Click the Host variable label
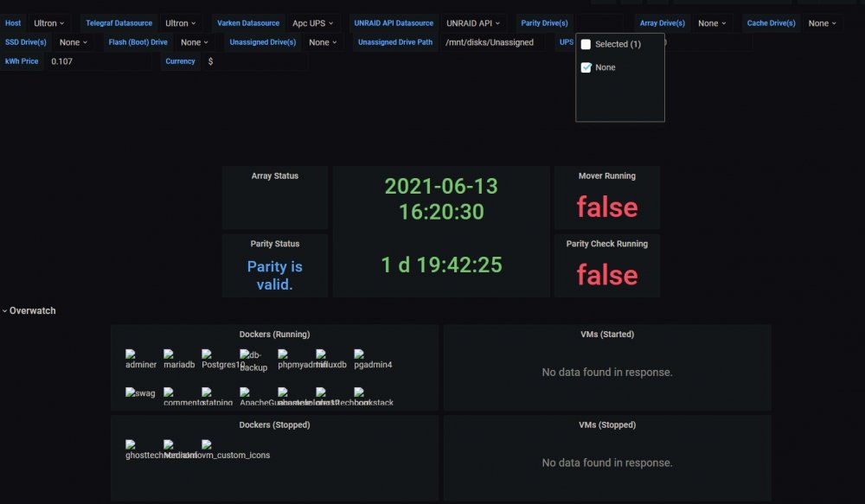The height and width of the screenshot is (504, 865). click(13, 23)
